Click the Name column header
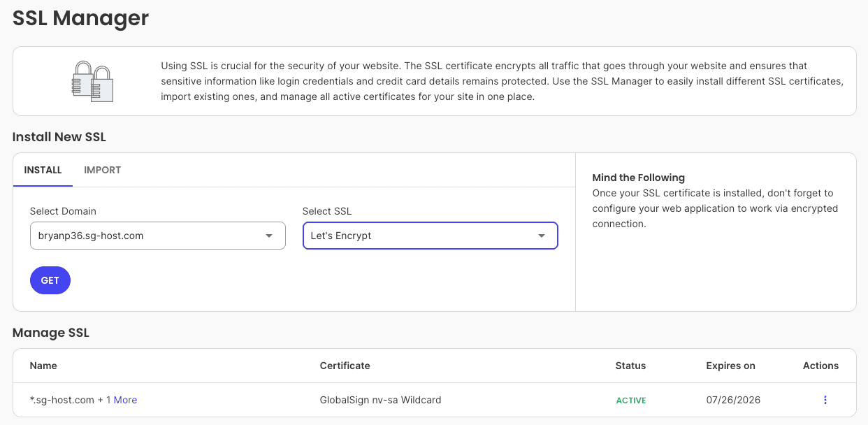 click(43, 366)
